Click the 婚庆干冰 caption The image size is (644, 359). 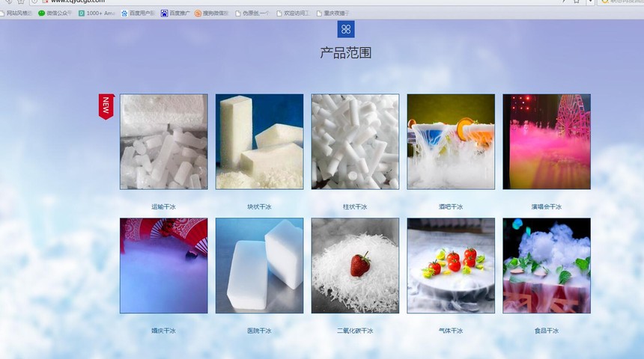click(x=163, y=331)
